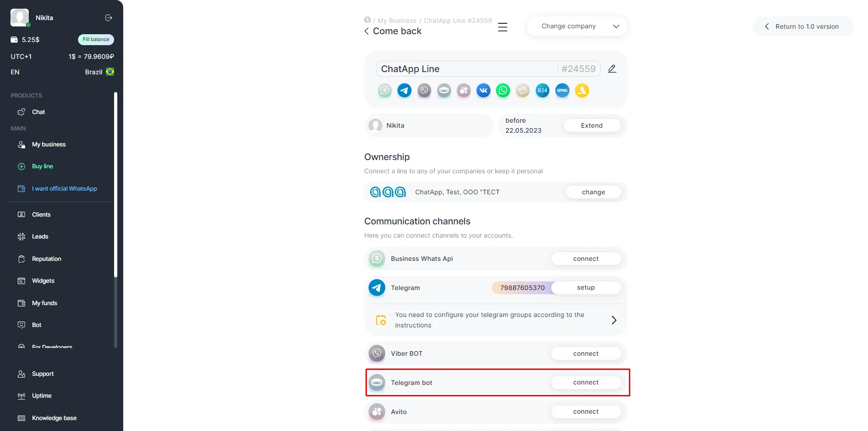Screen dimensions: 868x431
Task: Click I want official WhatsApp link
Action: click(x=64, y=188)
